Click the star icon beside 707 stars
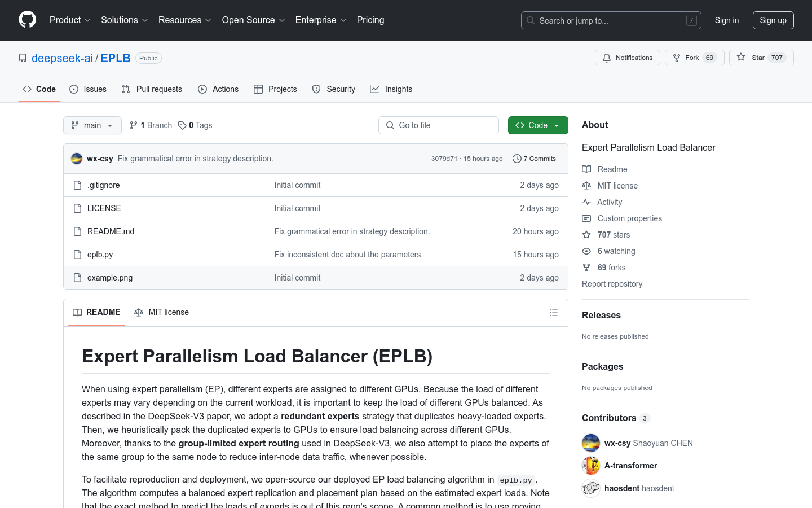Viewport: 812px width, 508px height. [586, 235]
